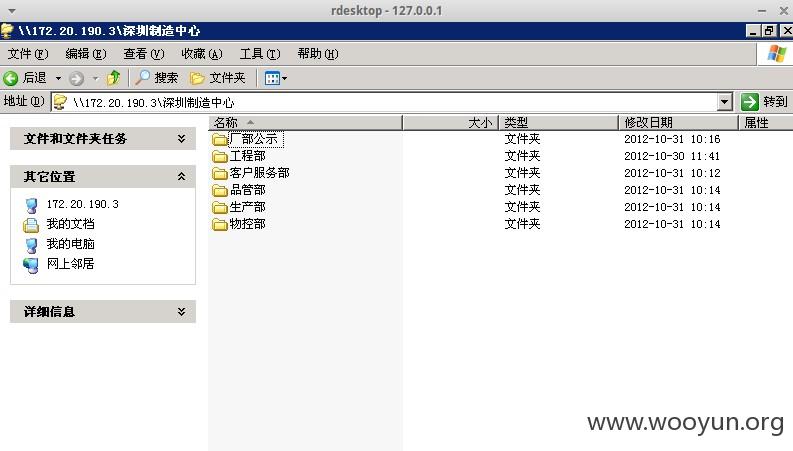Open the Views dropdown arrow
Viewport: 793px width, 451px height.
(x=285, y=78)
